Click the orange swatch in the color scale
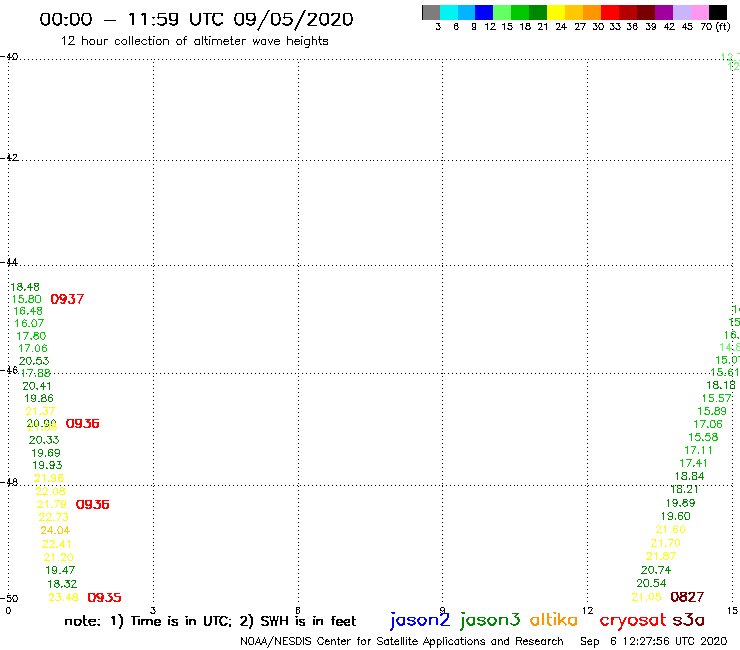The image size is (740, 650). pyautogui.click(x=592, y=12)
